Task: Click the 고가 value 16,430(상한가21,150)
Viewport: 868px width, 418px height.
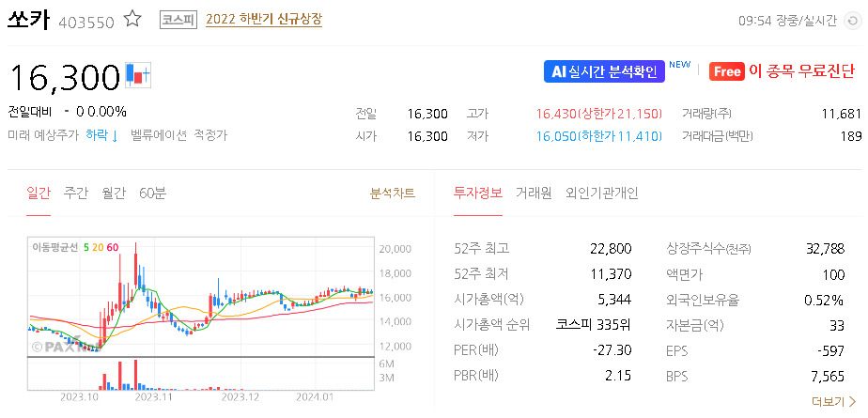Action: tap(599, 114)
